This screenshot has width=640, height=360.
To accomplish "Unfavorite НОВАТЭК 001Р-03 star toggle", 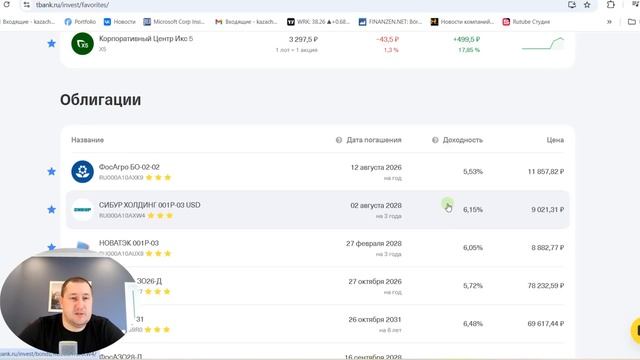I will [x=51, y=247].
